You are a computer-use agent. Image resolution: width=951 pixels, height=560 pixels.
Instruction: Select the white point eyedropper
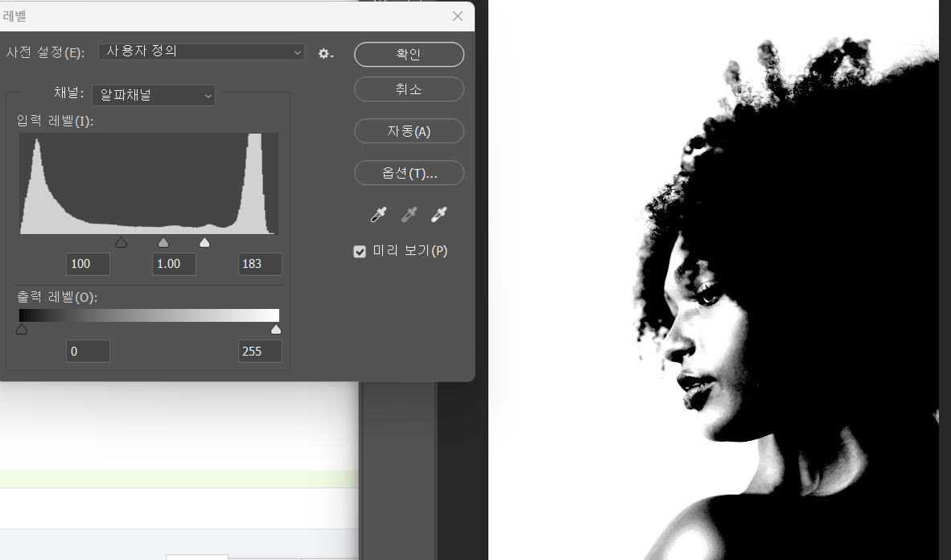[x=438, y=215]
